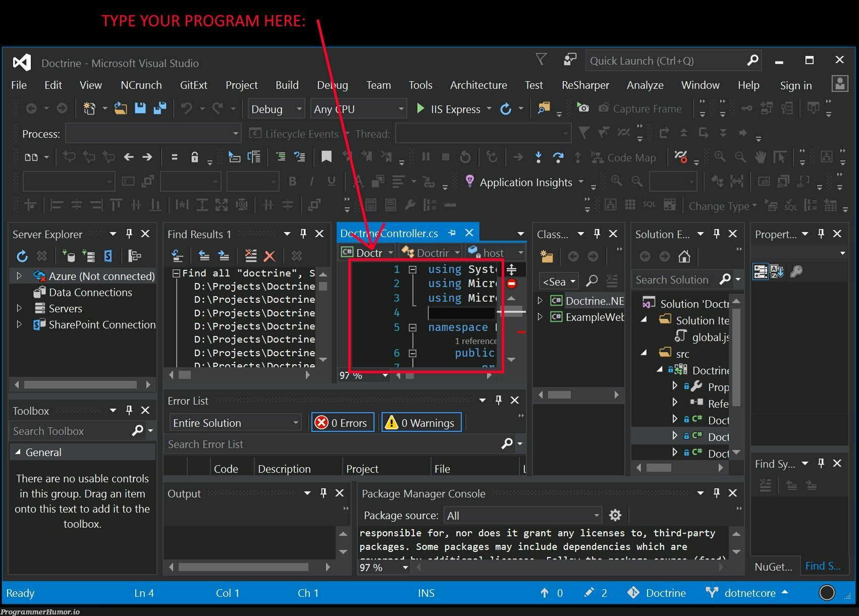Open the Entire Solution scope dropdown
Viewport: 859px width, 616px height.
[235, 422]
